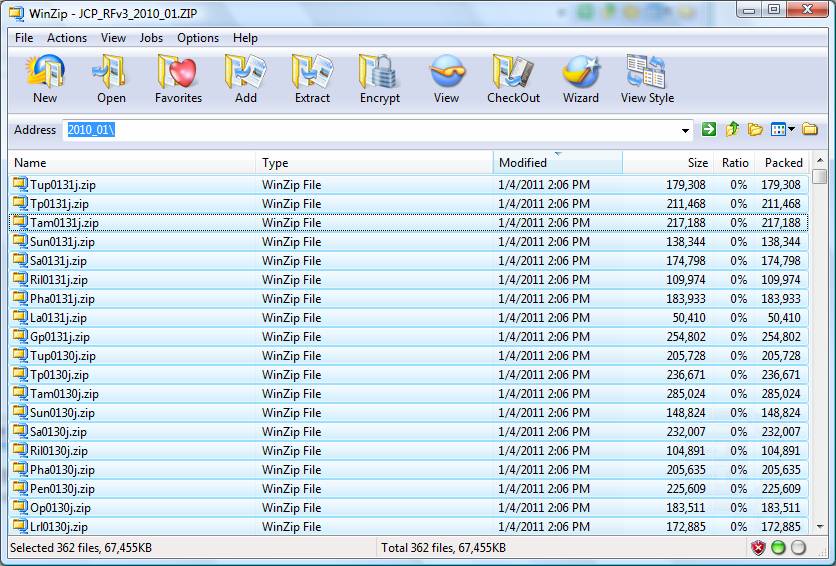Select the Tam0130j.zip file name
Image resolution: width=836 pixels, height=566 pixels.
[64, 394]
